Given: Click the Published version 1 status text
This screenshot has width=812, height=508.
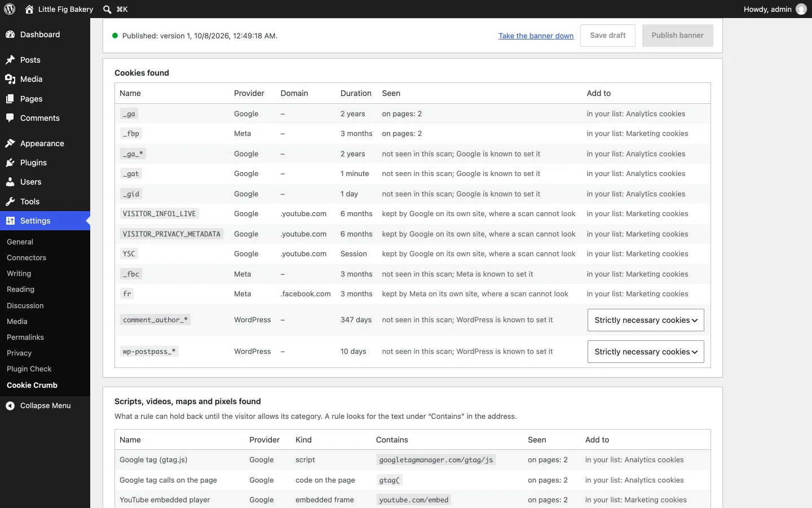Looking at the screenshot, I should pyautogui.click(x=200, y=36).
